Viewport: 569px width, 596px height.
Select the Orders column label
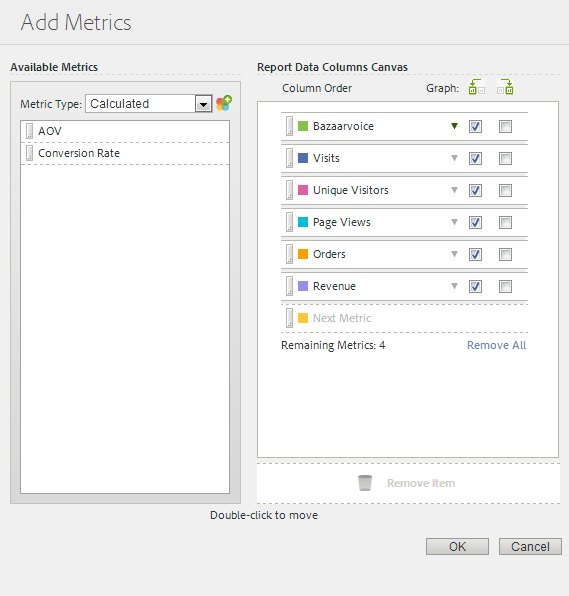329,254
